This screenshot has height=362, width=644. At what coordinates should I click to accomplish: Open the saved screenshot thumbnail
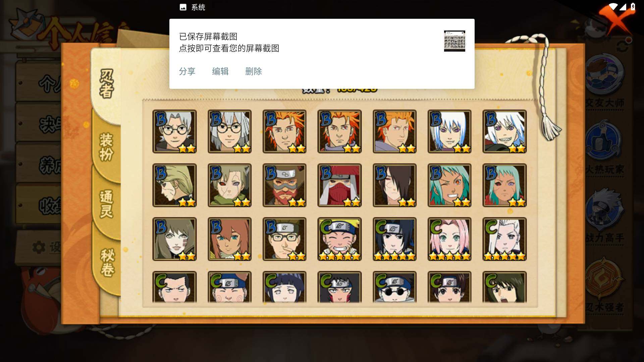pyautogui.click(x=454, y=41)
